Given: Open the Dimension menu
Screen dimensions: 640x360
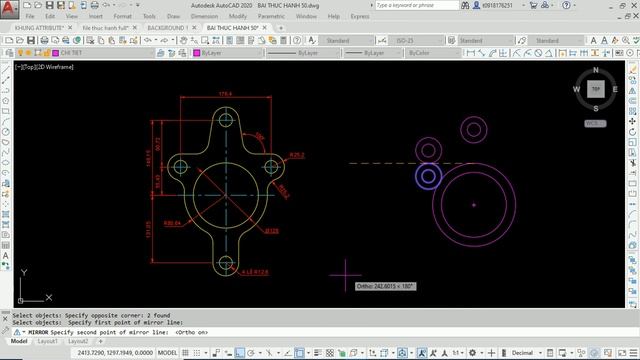Looking at the screenshot, I should coord(204,16).
